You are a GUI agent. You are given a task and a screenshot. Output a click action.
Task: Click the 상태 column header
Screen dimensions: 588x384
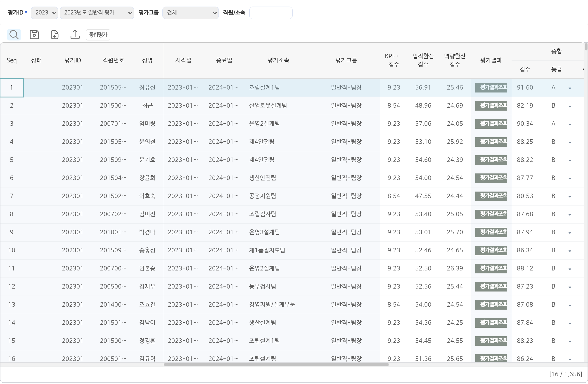[x=36, y=60]
